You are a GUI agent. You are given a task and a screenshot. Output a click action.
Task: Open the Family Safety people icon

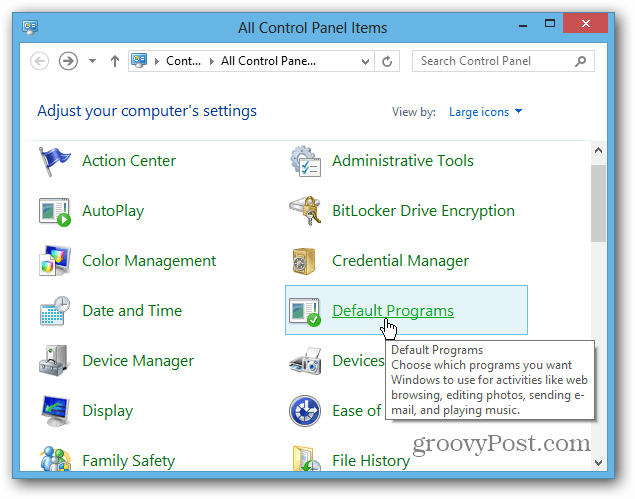pos(55,458)
